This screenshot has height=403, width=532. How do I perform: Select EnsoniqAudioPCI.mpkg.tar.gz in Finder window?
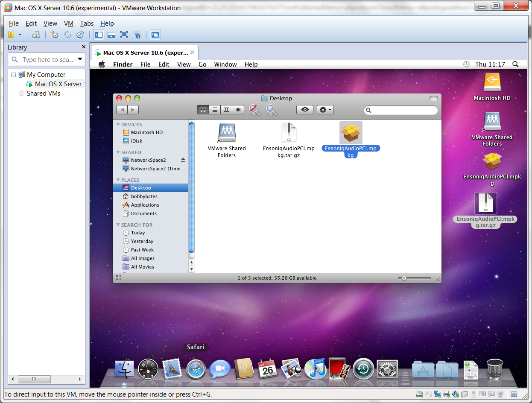pyautogui.click(x=289, y=140)
